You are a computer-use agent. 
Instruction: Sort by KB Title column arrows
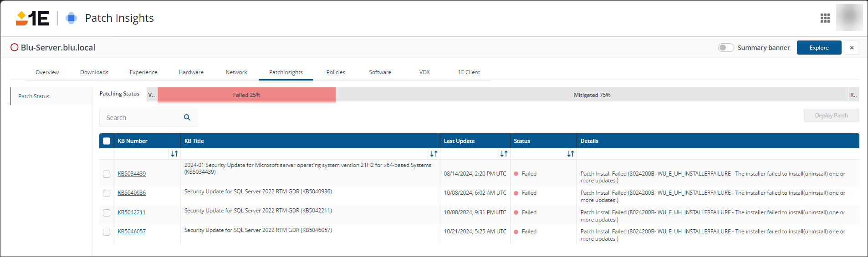tap(434, 154)
